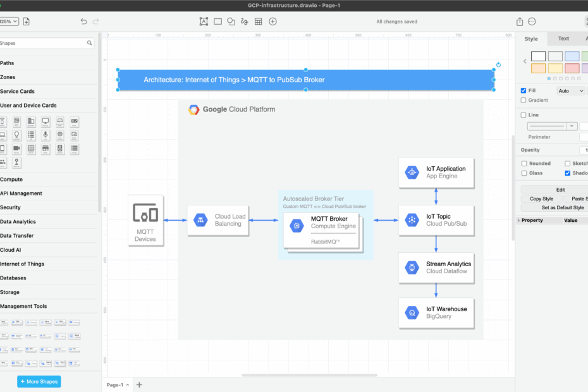Toggle the Sketch checkbox
The image size is (588, 392).
[567, 163]
